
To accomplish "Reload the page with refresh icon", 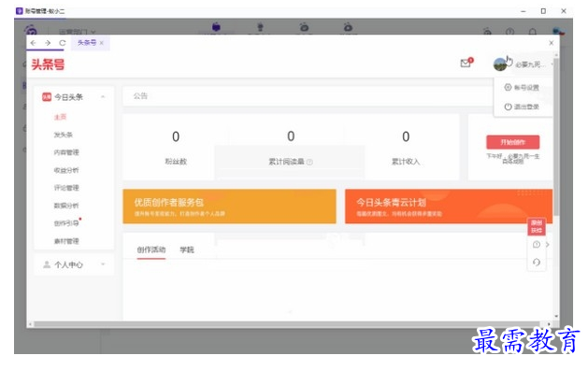I will [x=63, y=43].
